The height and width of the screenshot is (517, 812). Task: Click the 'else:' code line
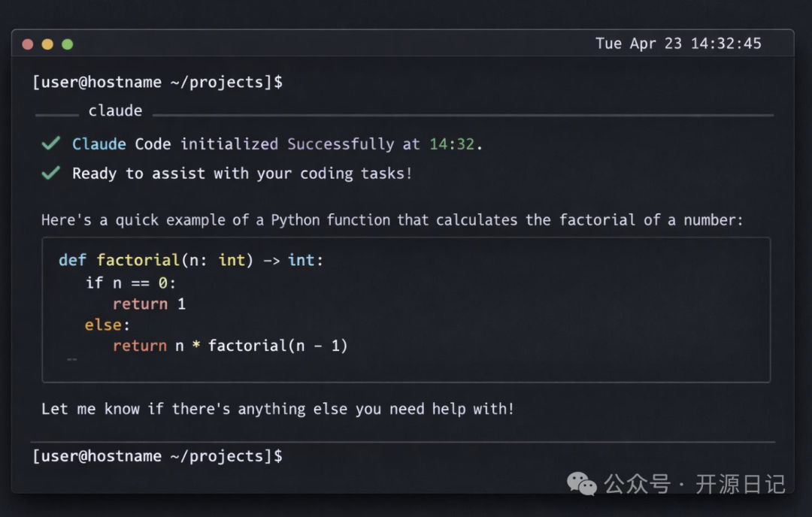pyautogui.click(x=108, y=325)
